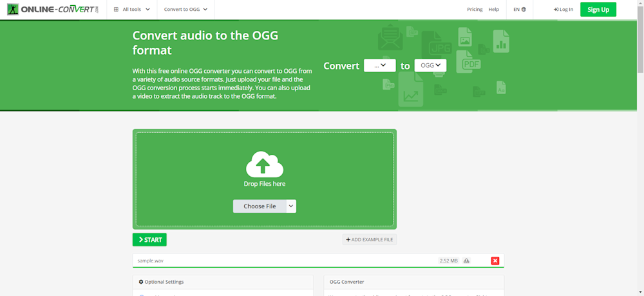The width and height of the screenshot is (644, 296).
Task: Click the 2.52 MB file size label
Action: pos(448,261)
